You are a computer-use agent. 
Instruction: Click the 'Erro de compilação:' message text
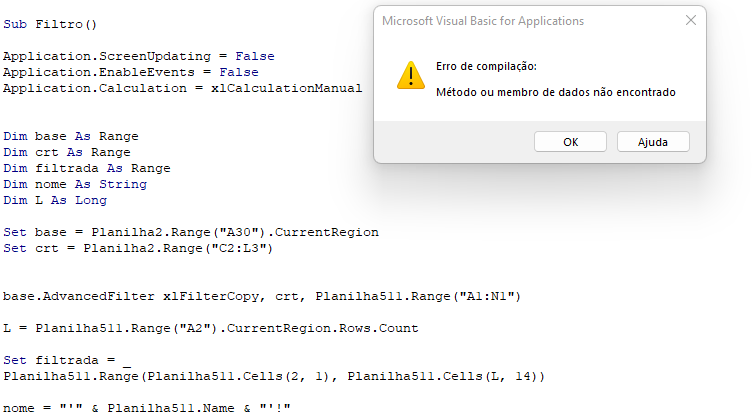click(486, 67)
